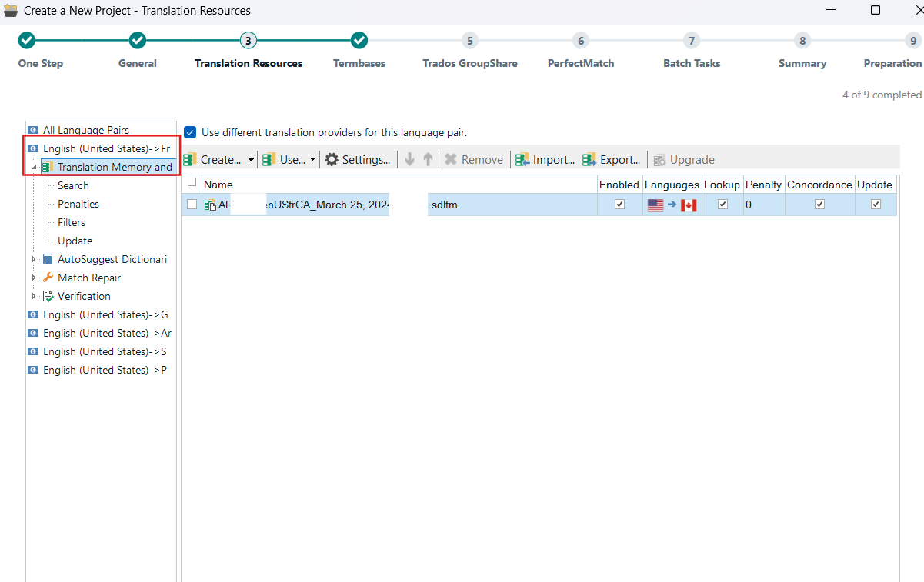Select the Penalties tree item
Viewport: 924px width, 582px height.
click(78, 204)
